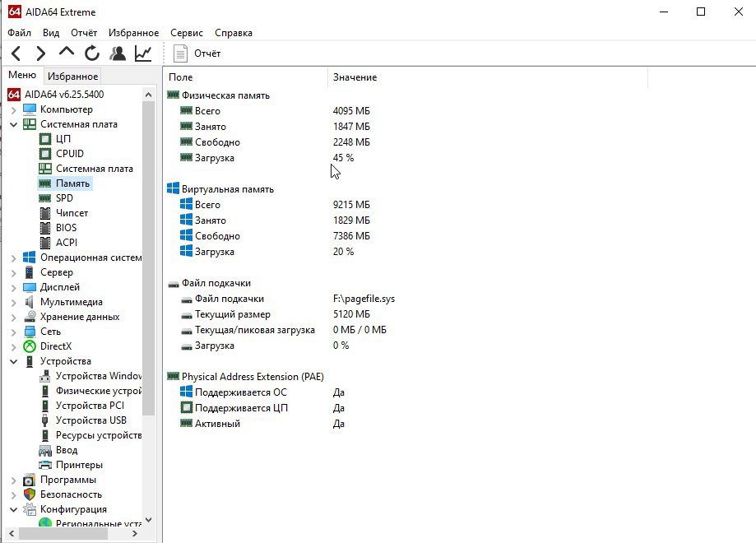Click the Дисплей monitor icon
The image size is (756, 543).
(30, 287)
